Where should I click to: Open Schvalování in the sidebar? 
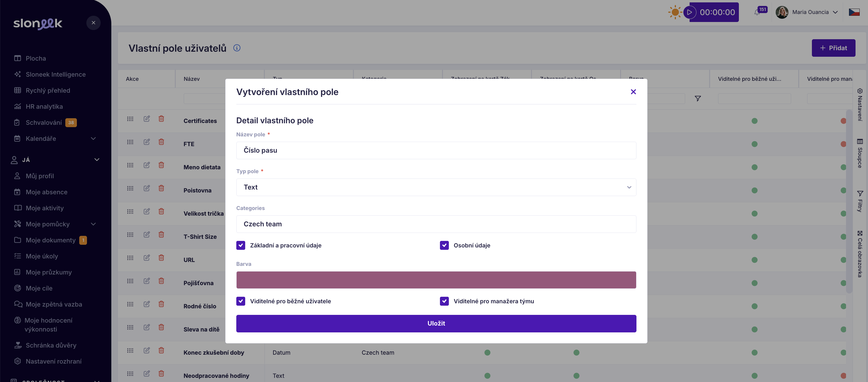coord(44,122)
